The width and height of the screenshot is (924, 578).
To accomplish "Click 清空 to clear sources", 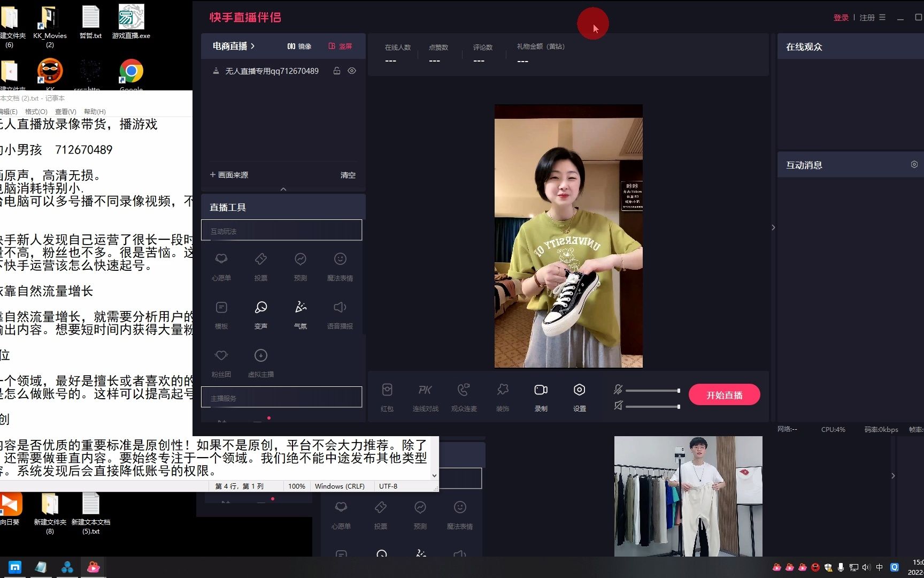I will [x=348, y=175].
